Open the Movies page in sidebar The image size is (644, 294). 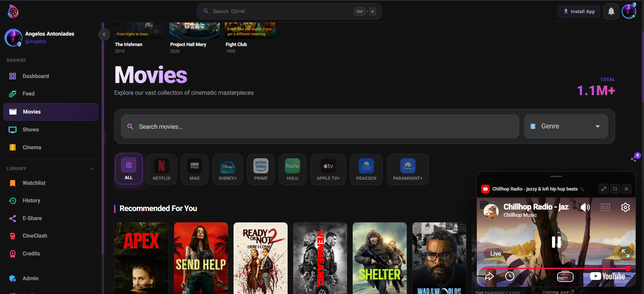click(x=51, y=112)
